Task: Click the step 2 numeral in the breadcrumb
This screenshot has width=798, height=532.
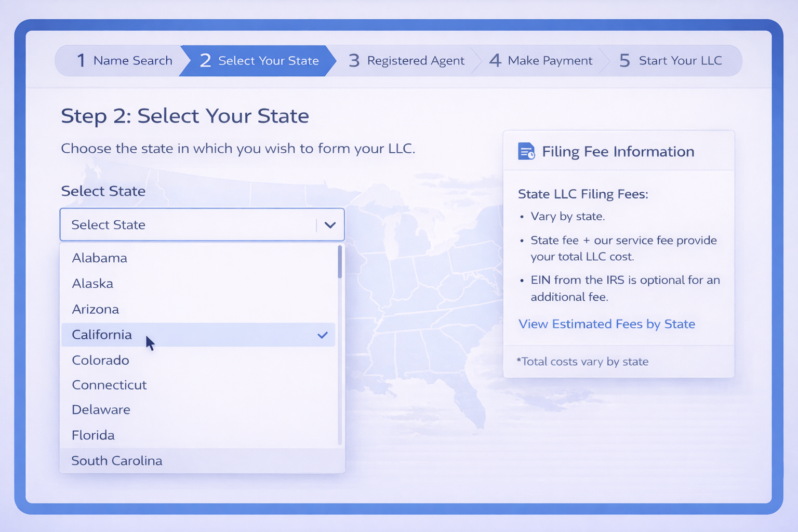Action: (205, 60)
